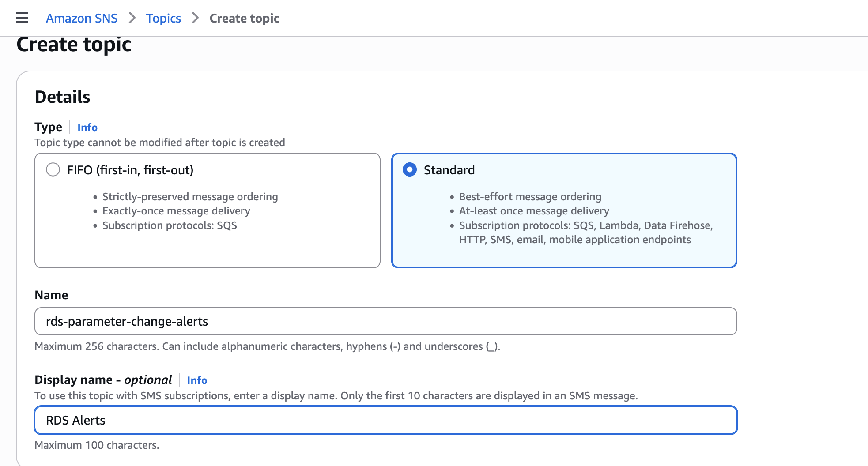This screenshot has height=466, width=868.
Task: Open the Info help beside Display name
Action: click(x=197, y=380)
